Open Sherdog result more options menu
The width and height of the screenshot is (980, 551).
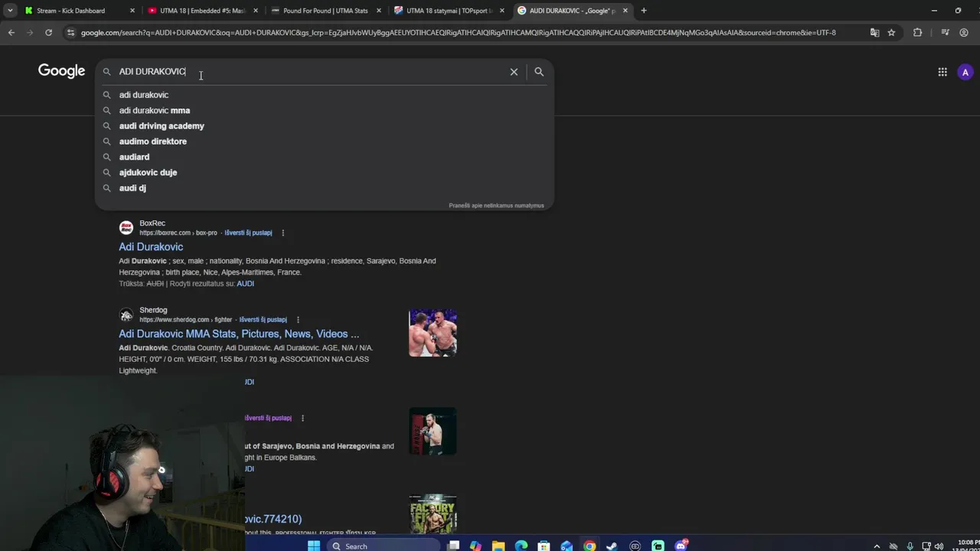coord(298,320)
